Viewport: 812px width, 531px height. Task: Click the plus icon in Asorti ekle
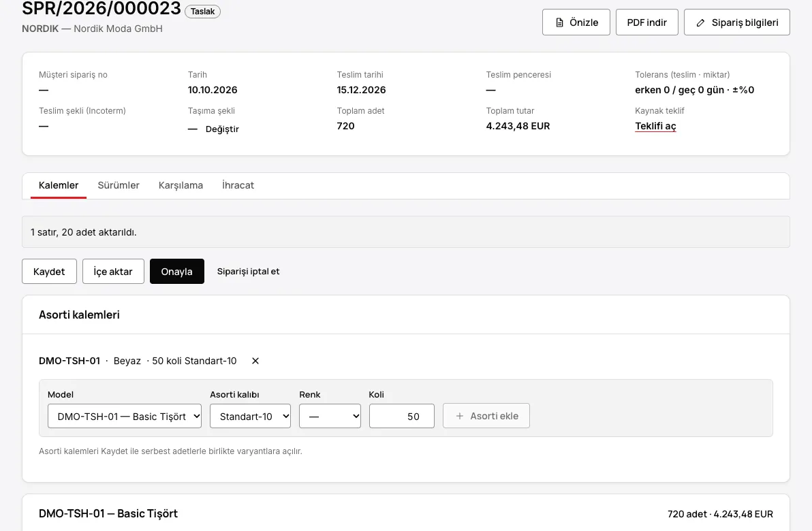[459, 416]
